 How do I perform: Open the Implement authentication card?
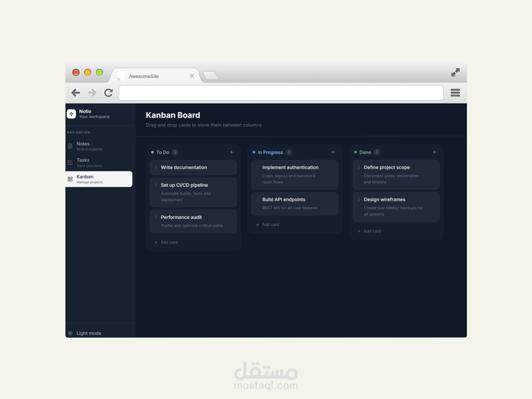pyautogui.click(x=295, y=175)
